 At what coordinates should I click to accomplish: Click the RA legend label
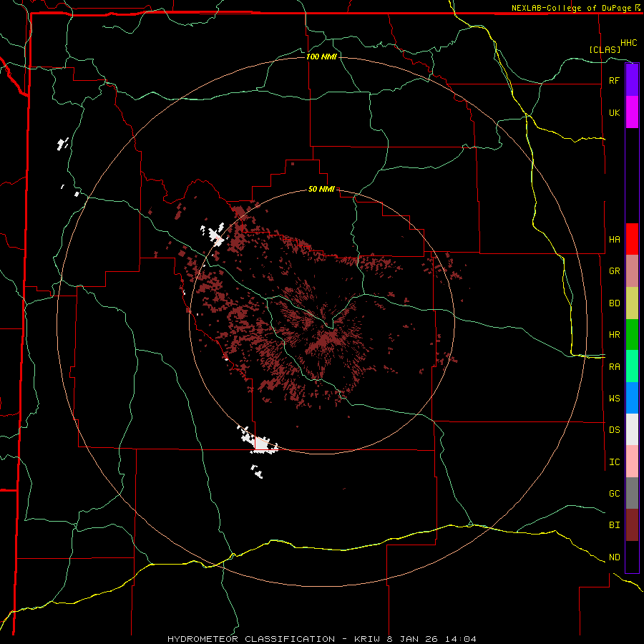(614, 367)
